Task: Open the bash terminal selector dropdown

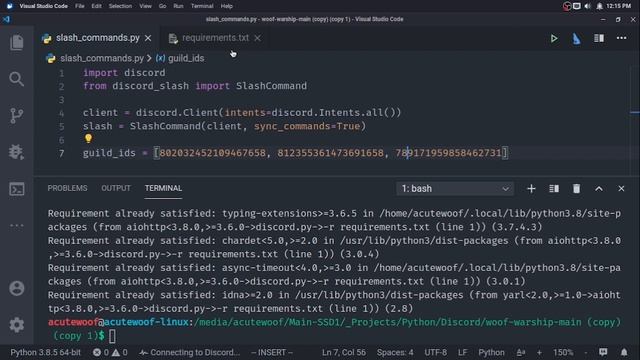Action: [455, 189]
